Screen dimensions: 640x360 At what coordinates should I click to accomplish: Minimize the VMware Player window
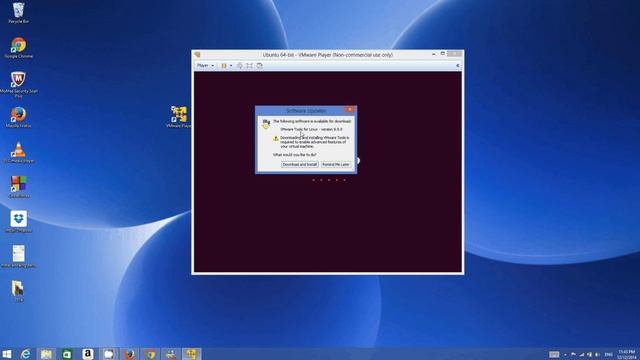pyautogui.click(x=433, y=54)
